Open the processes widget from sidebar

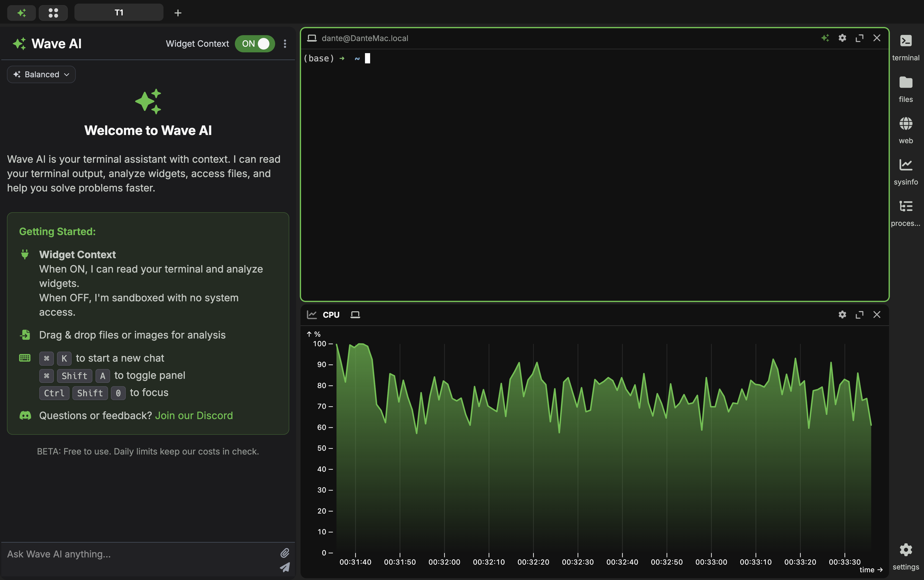point(906,213)
